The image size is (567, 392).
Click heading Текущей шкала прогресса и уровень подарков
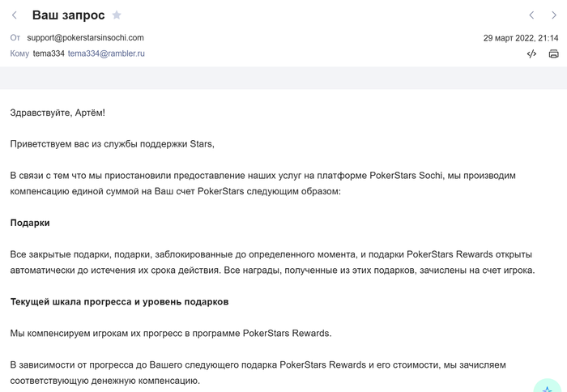tap(119, 301)
